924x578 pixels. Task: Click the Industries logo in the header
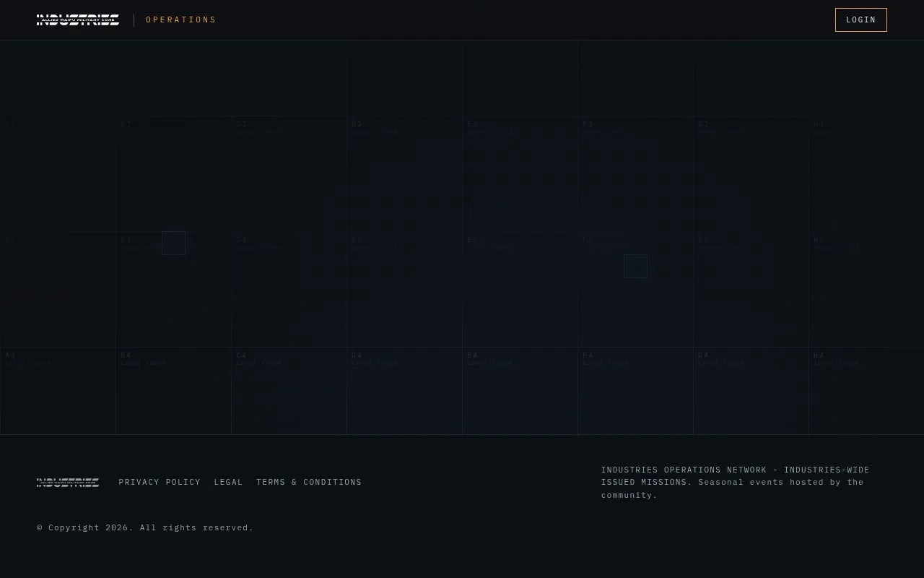(78, 20)
